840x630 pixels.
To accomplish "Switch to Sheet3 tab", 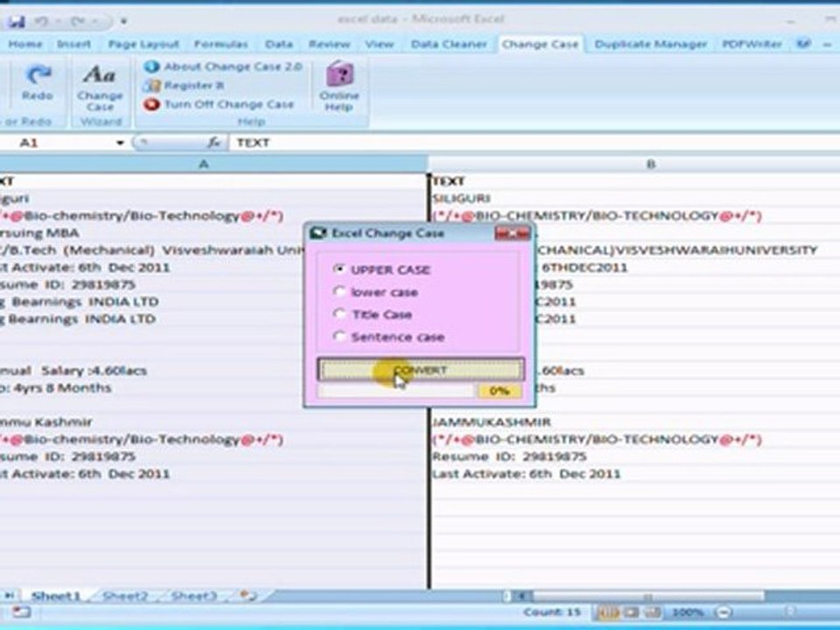I will [193, 596].
